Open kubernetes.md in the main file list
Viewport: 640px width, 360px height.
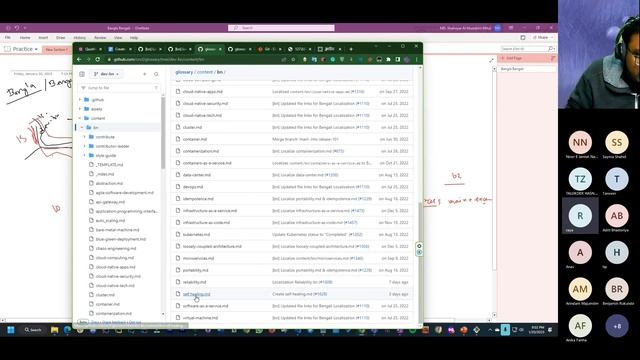coord(196,235)
